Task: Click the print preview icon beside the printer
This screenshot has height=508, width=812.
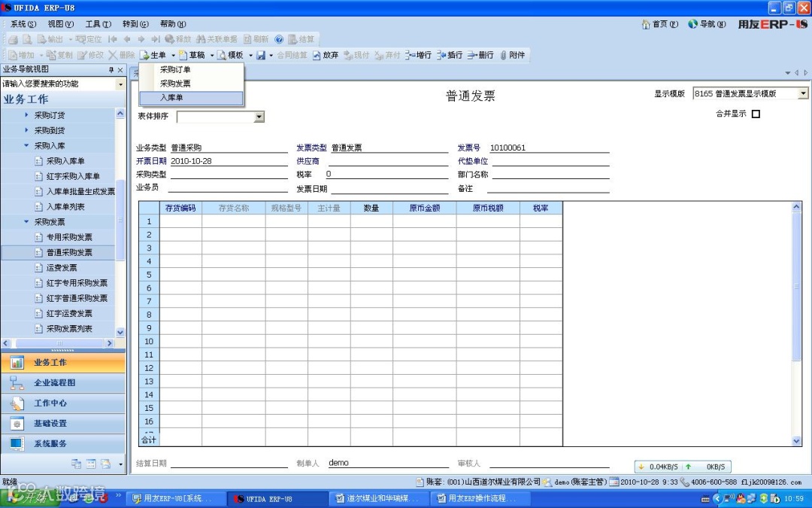Action: click(27, 39)
